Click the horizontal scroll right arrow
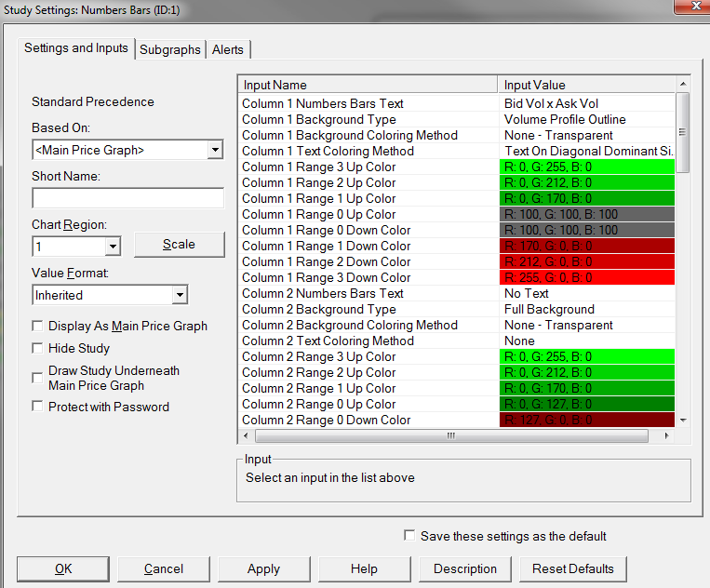Viewport: 710px width, 588px height. pos(666,436)
